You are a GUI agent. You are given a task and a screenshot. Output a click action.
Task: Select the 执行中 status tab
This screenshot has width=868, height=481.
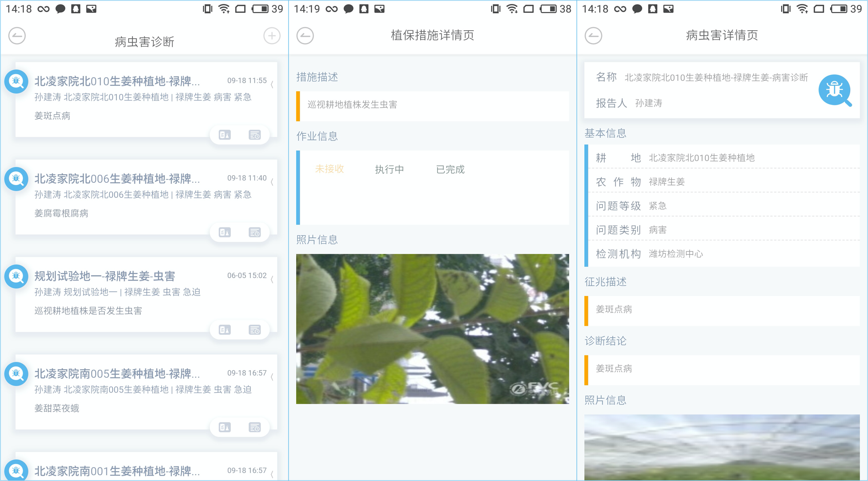click(x=390, y=169)
